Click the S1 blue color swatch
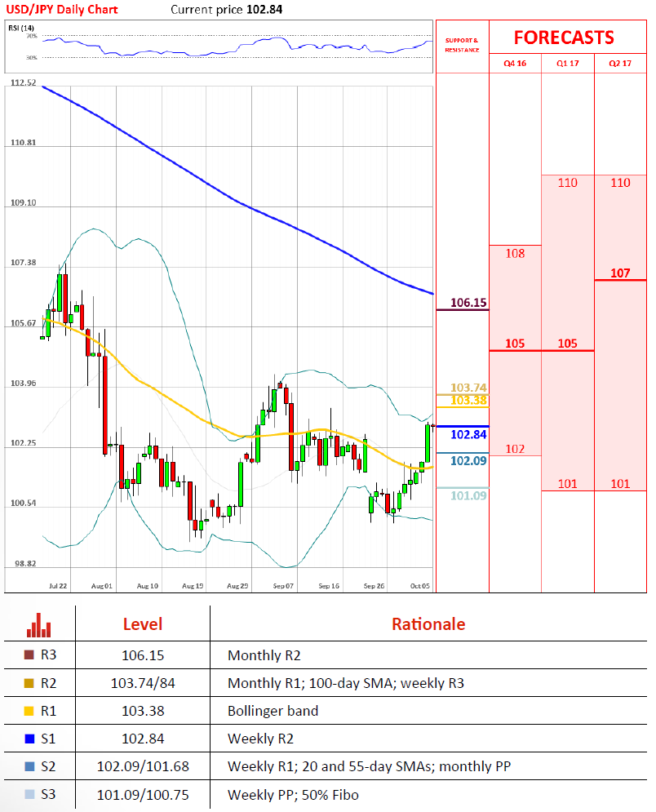Screen dimensions: 656x812 (29, 739)
